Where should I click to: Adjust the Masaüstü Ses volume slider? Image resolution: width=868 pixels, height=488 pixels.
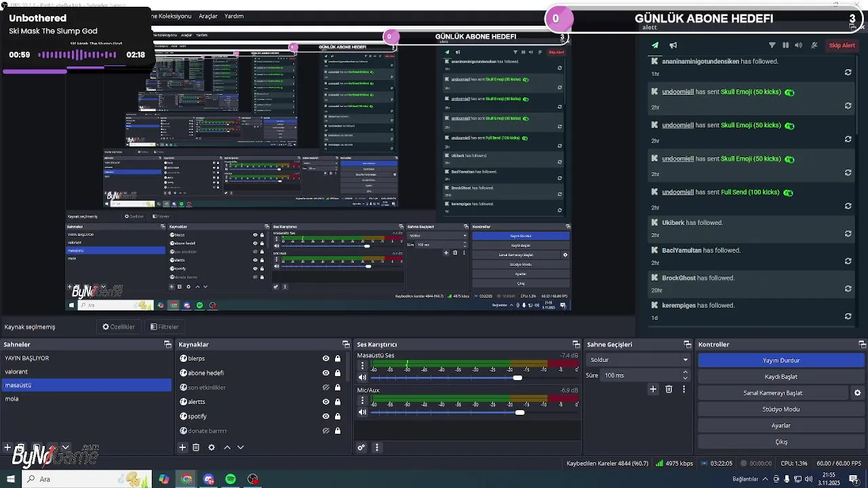(517, 378)
